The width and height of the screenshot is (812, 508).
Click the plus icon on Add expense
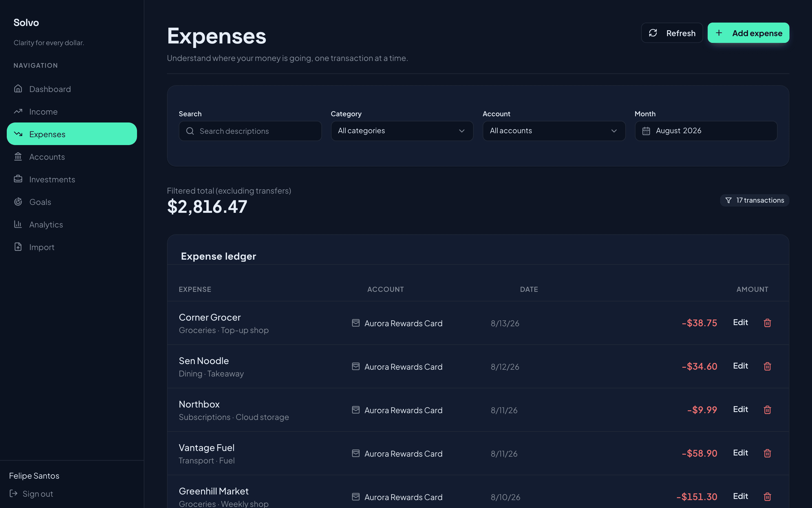pyautogui.click(x=719, y=33)
